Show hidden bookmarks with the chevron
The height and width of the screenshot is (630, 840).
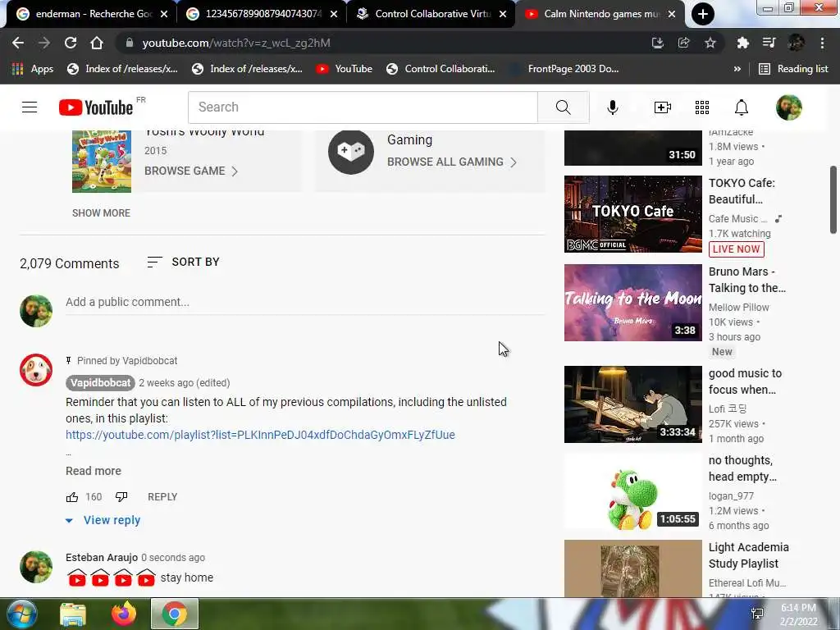tap(737, 69)
